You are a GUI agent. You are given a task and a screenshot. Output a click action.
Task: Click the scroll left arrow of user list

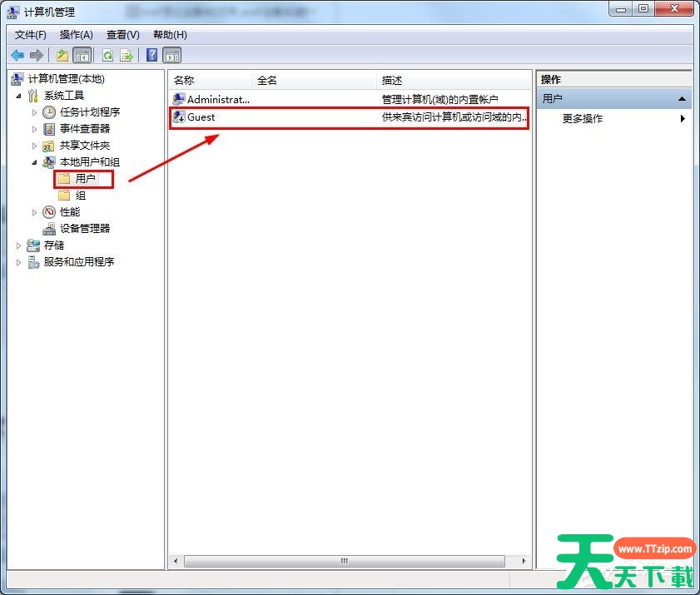pyautogui.click(x=176, y=561)
